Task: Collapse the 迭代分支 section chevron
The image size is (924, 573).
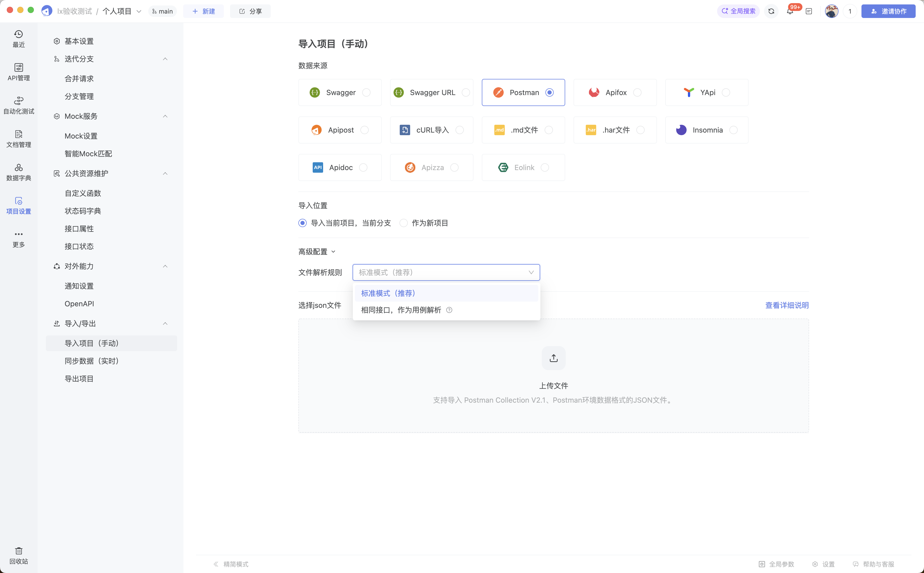Action: pyautogui.click(x=165, y=59)
